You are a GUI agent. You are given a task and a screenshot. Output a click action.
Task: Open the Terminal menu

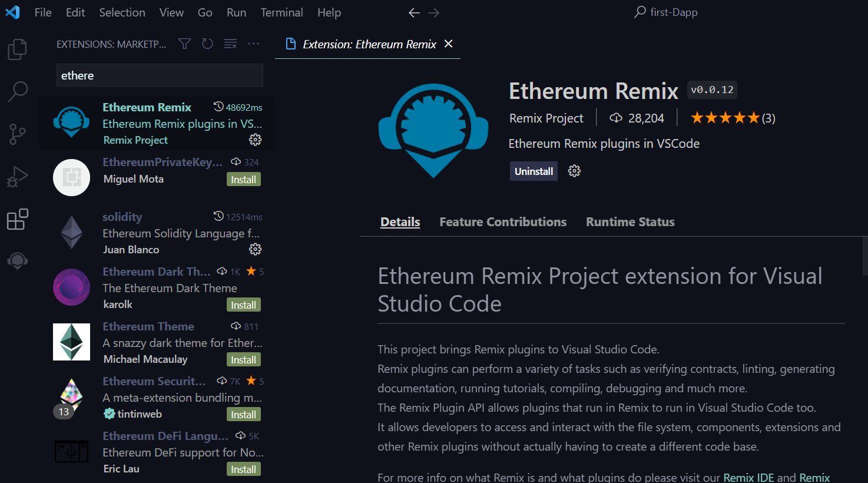click(281, 12)
